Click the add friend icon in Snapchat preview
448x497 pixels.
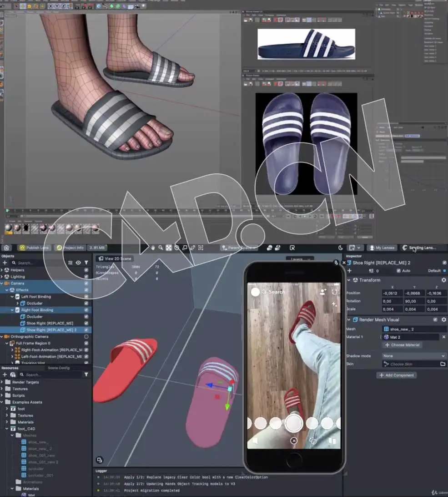pyautogui.click(x=323, y=292)
